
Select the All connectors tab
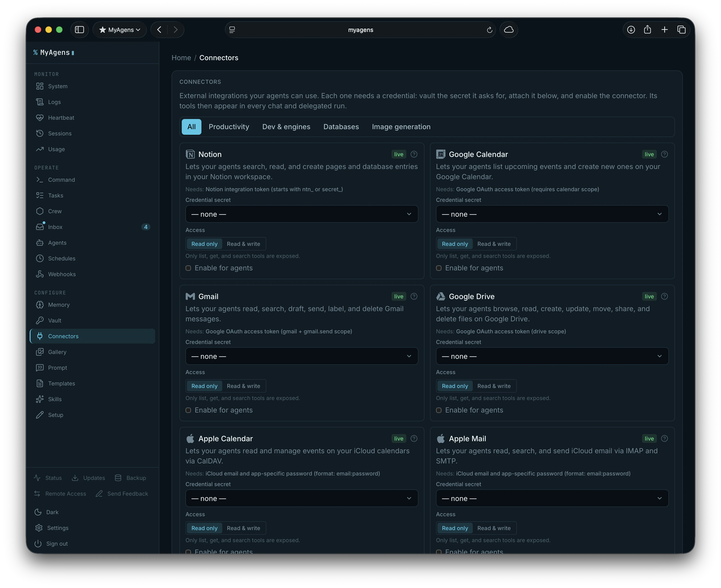pos(191,127)
